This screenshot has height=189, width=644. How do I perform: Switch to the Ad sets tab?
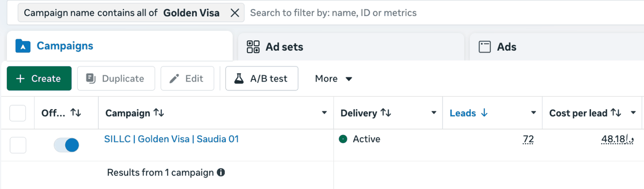pyautogui.click(x=351, y=47)
